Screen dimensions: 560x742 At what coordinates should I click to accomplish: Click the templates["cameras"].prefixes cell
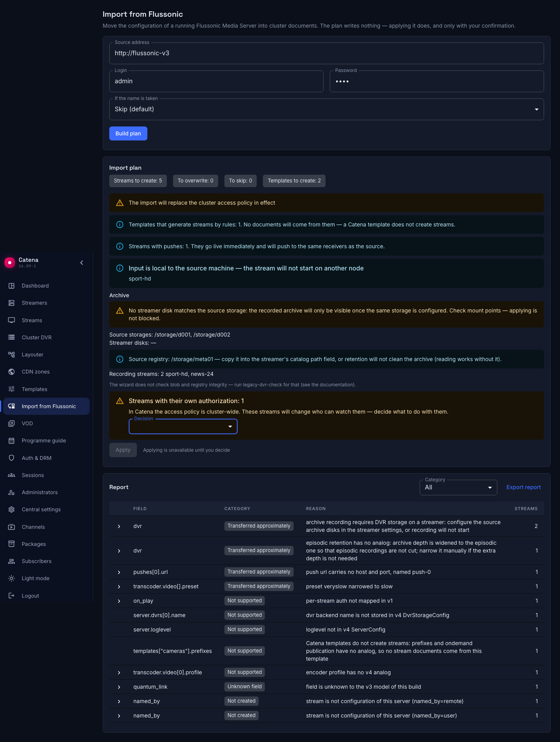click(x=173, y=651)
